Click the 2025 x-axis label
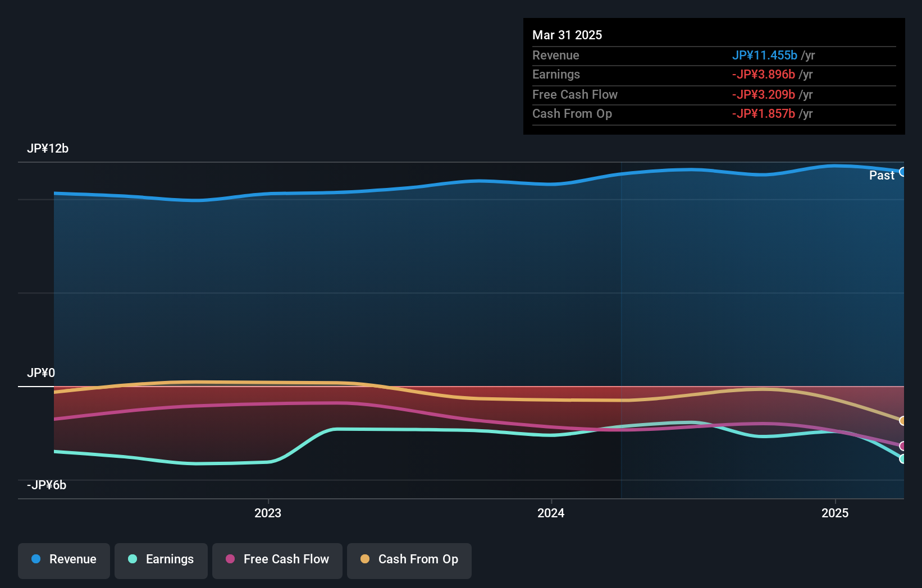Image resolution: width=922 pixels, height=588 pixels. click(x=835, y=513)
